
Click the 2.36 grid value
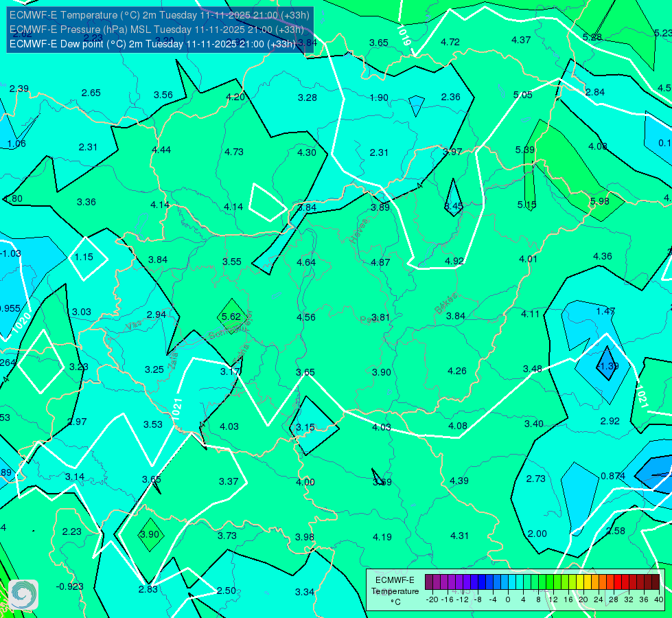tap(450, 97)
